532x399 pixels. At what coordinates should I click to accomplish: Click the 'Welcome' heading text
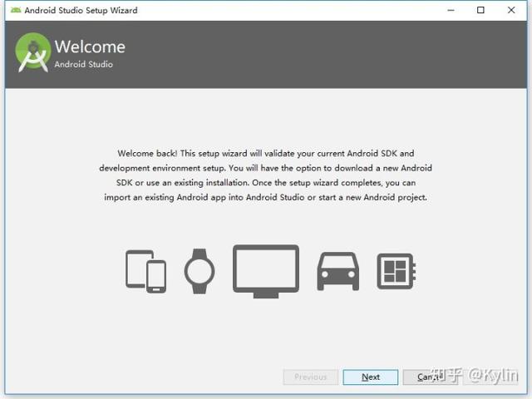pyautogui.click(x=90, y=47)
